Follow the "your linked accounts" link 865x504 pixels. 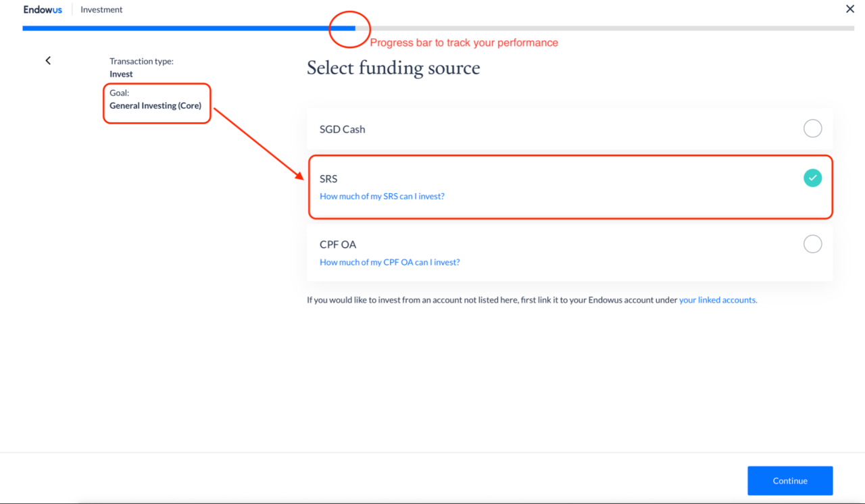(x=718, y=300)
